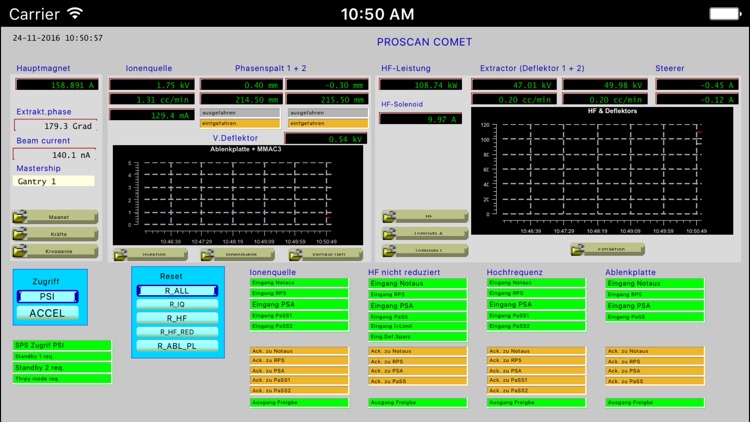Image resolution: width=750 pixels, height=422 pixels.
Task: Tap the Wi-Fi status icon
Action: point(75,13)
